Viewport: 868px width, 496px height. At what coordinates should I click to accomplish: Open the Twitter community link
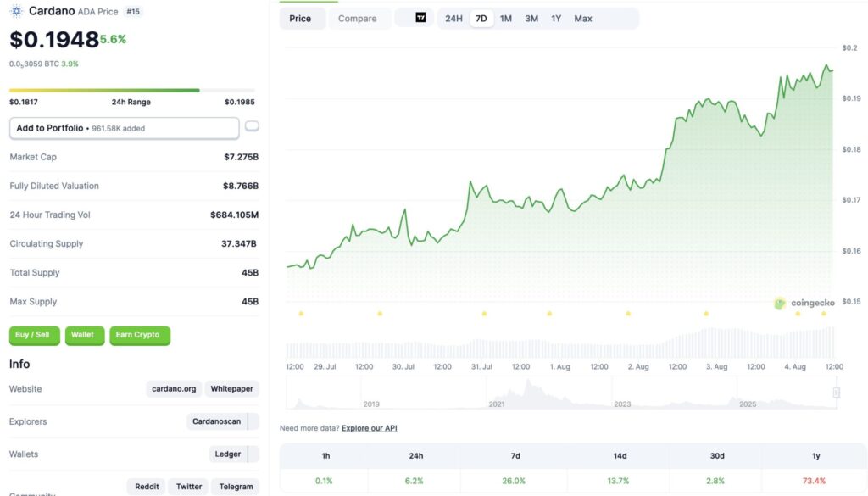189,487
